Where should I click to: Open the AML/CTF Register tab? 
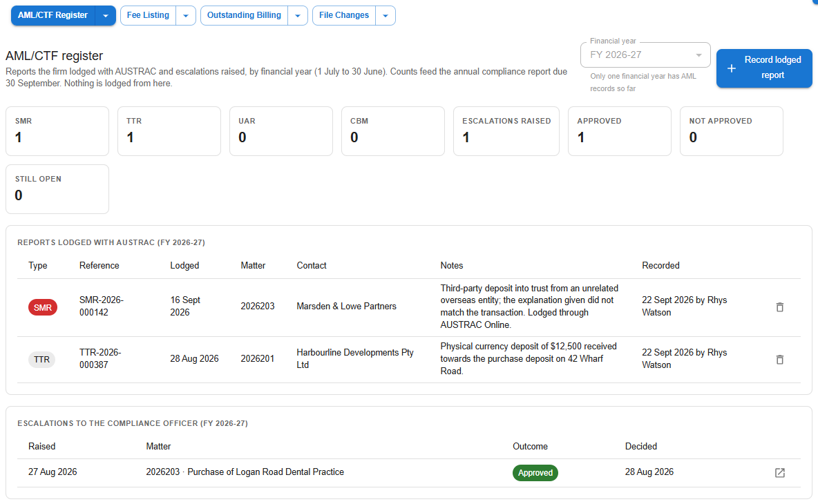pyautogui.click(x=53, y=15)
